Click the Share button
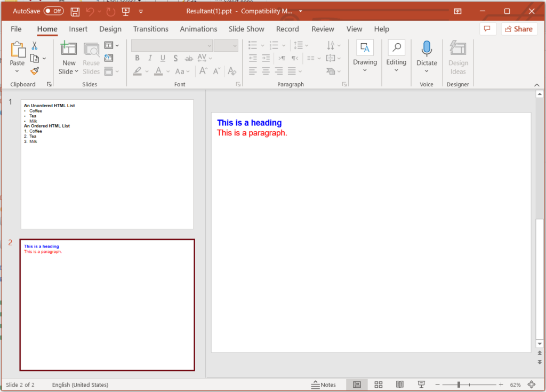546x392 pixels. [519, 29]
